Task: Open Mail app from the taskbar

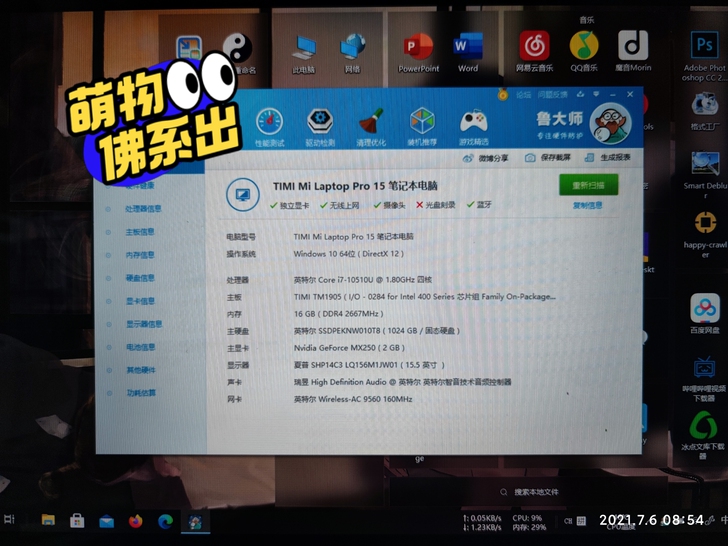Action: (x=106, y=521)
